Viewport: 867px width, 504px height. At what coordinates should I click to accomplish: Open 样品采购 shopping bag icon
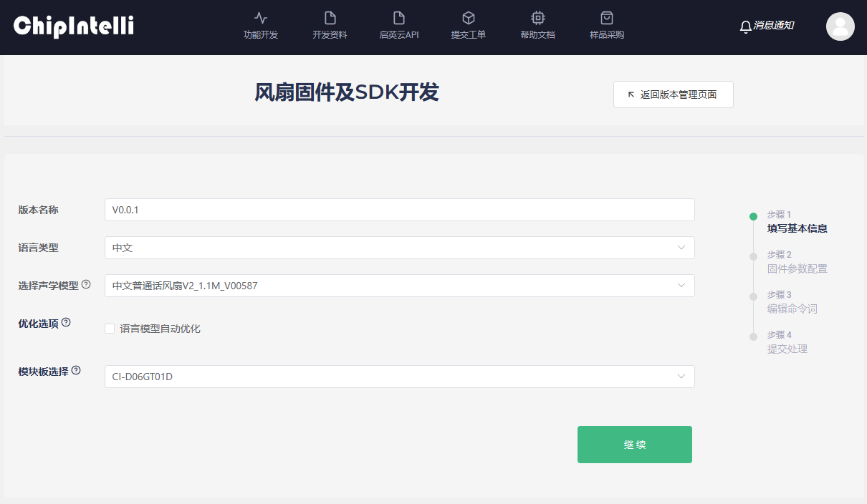(x=607, y=18)
